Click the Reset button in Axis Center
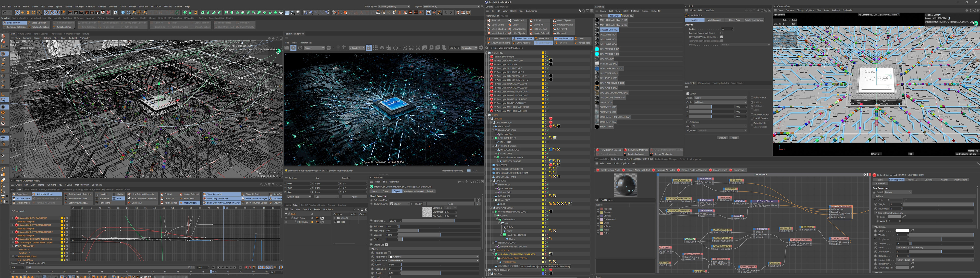980x278 pixels. point(734,138)
